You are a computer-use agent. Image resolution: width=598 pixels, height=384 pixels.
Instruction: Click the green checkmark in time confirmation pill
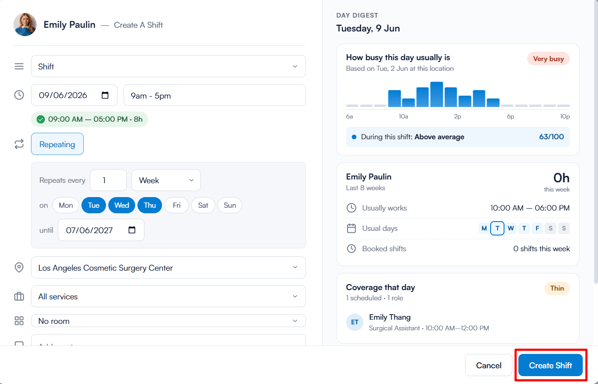pyautogui.click(x=41, y=119)
